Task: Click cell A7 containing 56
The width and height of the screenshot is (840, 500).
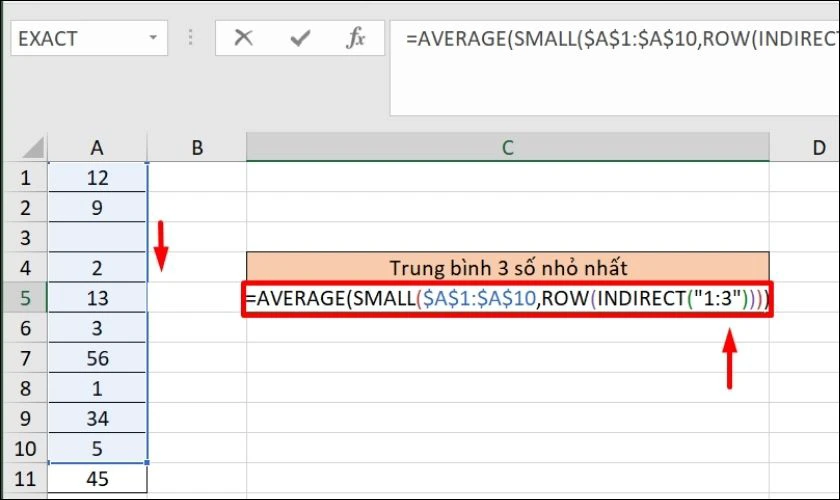Action: click(x=98, y=358)
